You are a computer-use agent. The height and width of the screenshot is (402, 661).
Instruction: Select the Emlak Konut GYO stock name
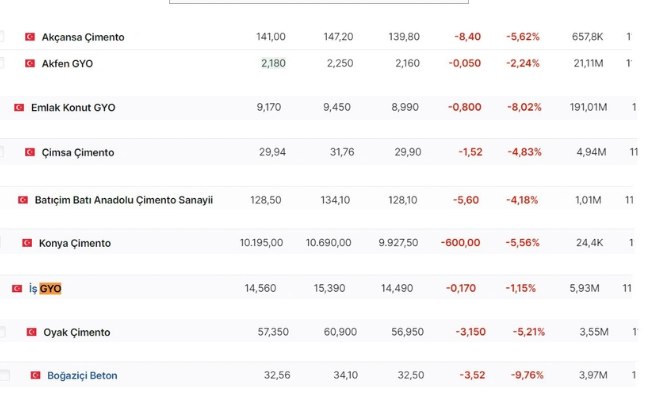coord(73,108)
